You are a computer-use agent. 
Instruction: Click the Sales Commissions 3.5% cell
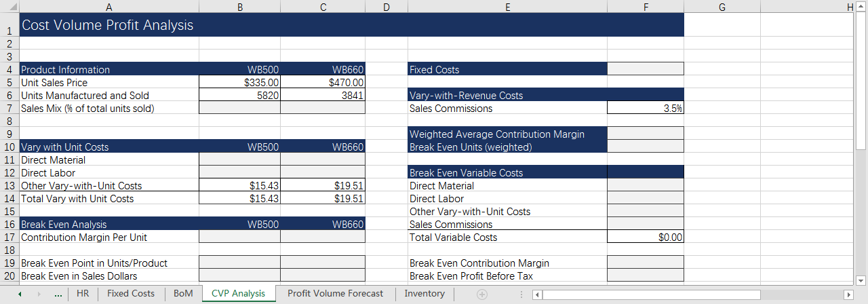pos(646,108)
